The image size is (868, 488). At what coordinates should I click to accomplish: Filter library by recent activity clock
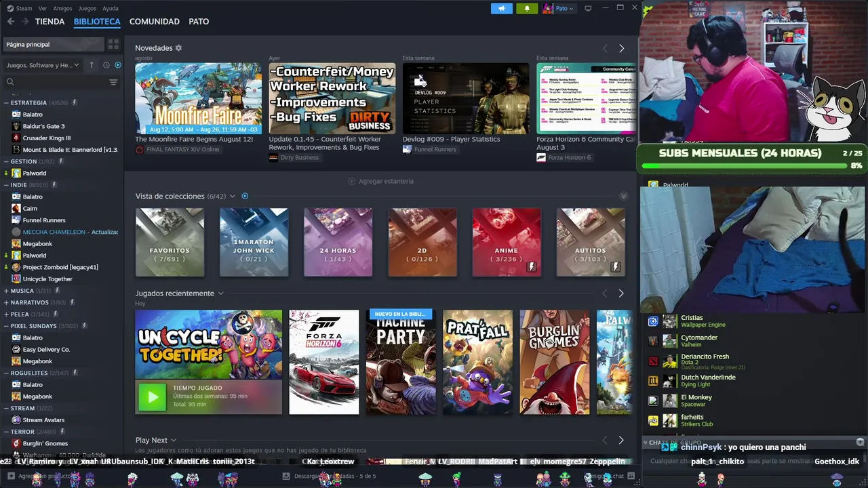106,65
